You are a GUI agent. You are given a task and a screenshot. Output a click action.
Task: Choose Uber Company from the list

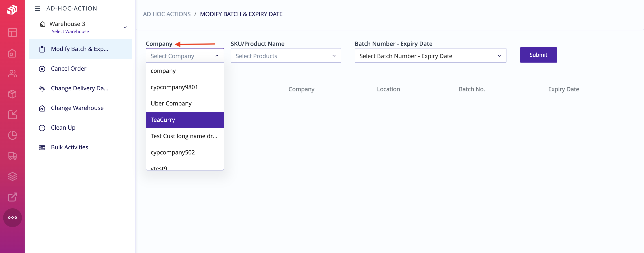(185, 103)
